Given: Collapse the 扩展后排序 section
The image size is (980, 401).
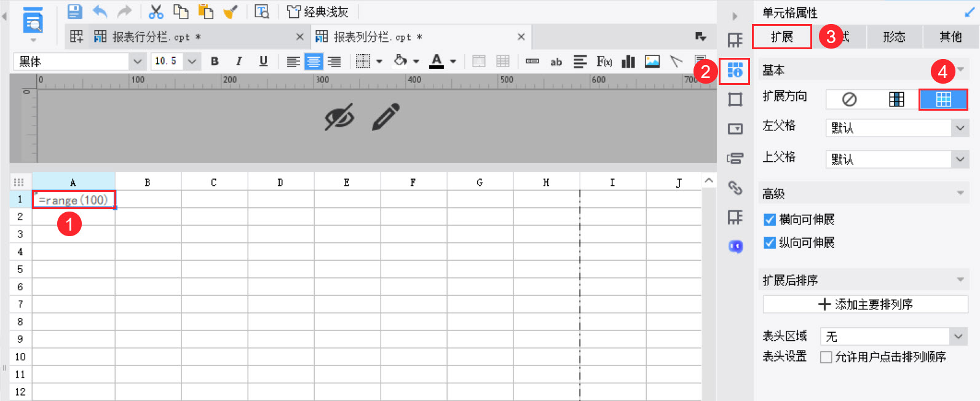Looking at the screenshot, I should [x=960, y=280].
